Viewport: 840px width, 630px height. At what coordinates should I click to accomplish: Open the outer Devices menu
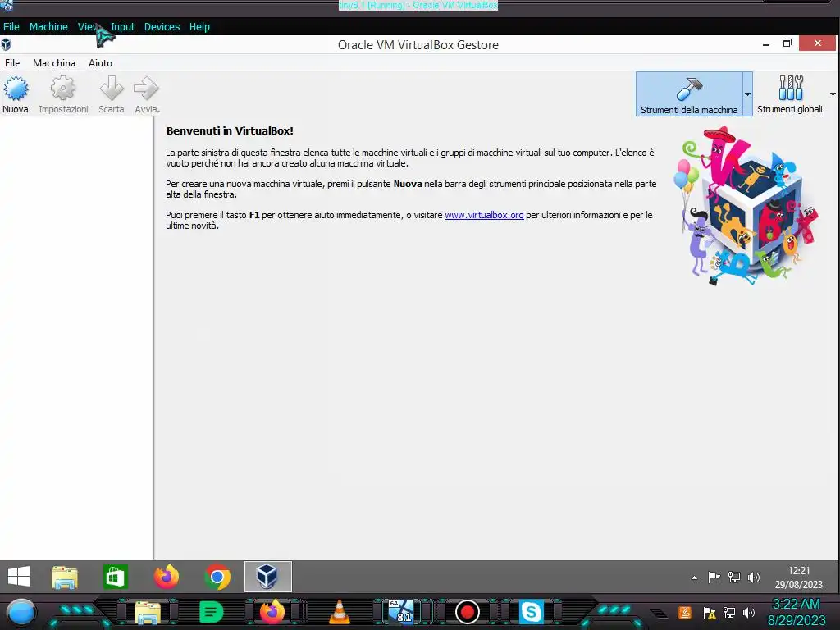[x=162, y=27]
